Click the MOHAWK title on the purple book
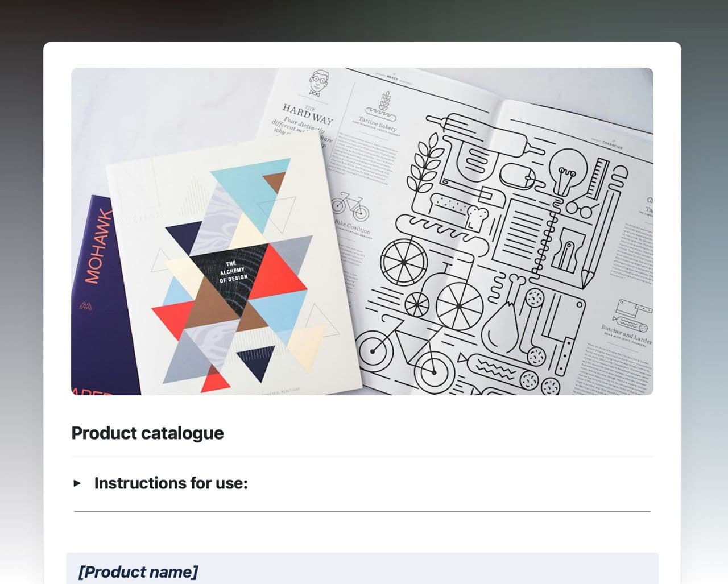The width and height of the screenshot is (728, 584). click(x=96, y=247)
